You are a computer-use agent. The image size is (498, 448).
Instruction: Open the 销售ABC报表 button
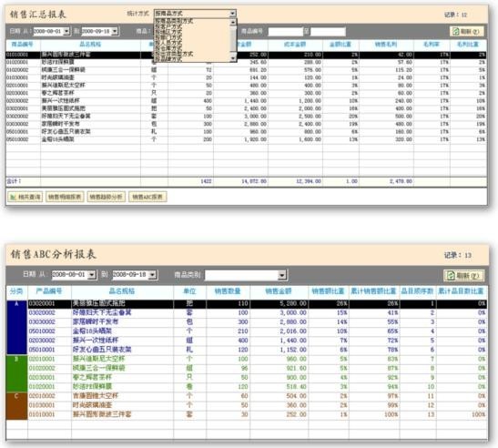[x=147, y=197]
